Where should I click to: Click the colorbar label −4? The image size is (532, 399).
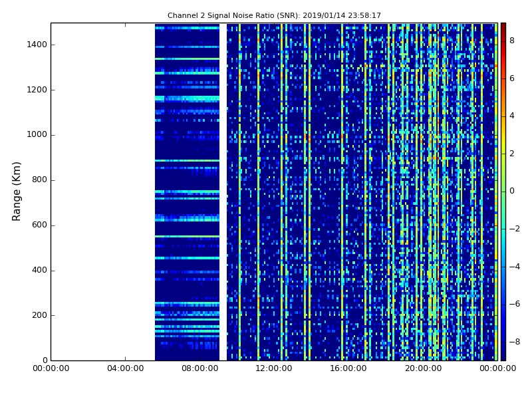515,267
